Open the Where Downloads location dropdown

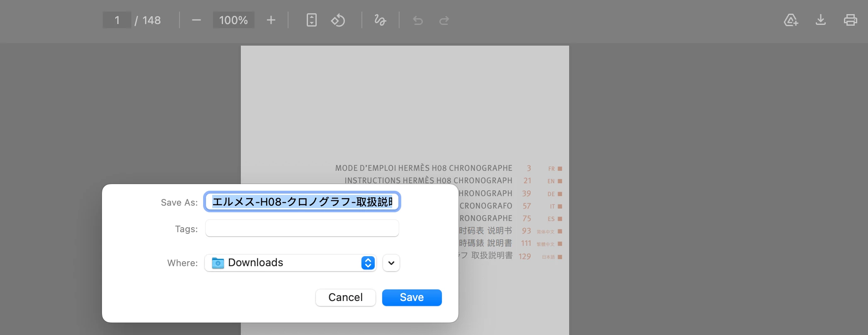291,263
